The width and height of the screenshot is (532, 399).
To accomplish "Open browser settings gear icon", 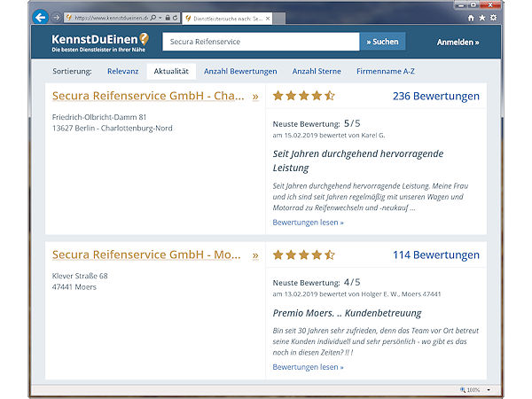I will pos(493,18).
